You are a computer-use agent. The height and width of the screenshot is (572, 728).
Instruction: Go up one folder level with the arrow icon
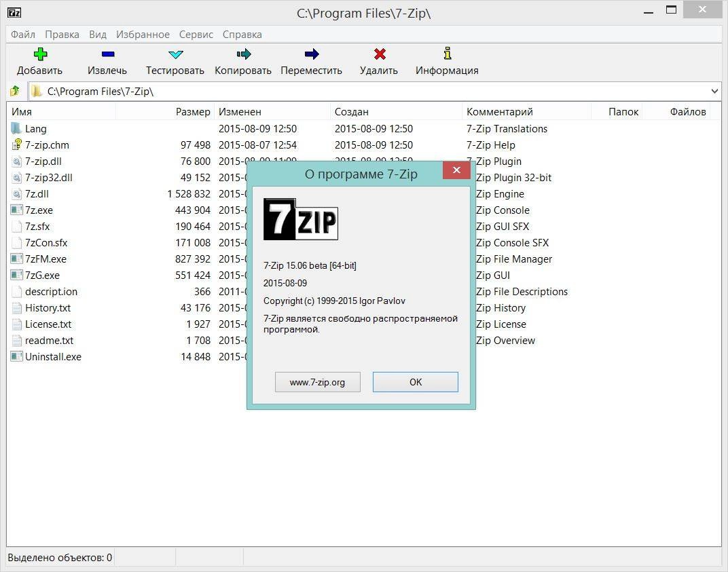point(15,91)
